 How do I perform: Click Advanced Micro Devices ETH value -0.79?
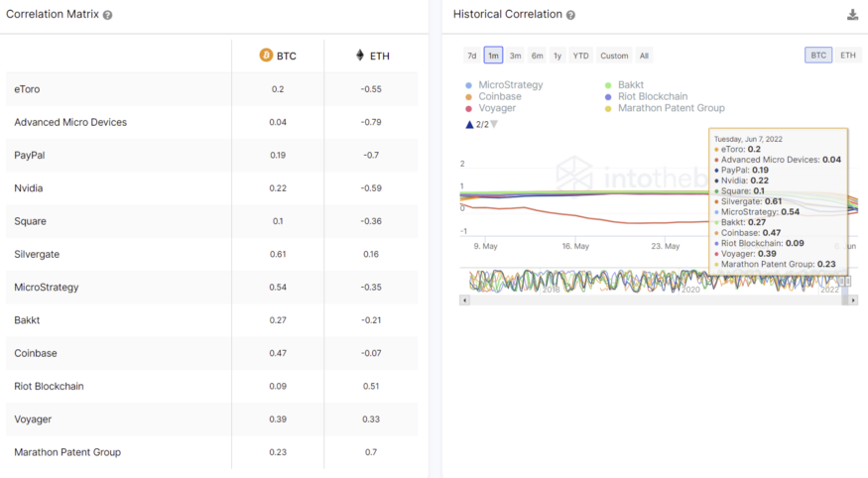[371, 122]
